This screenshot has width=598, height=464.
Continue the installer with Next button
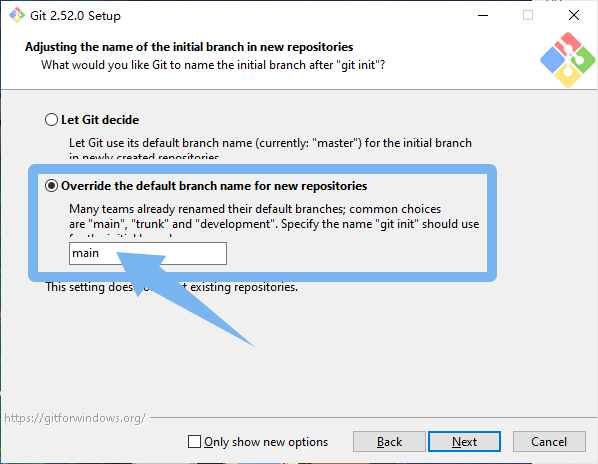click(464, 442)
